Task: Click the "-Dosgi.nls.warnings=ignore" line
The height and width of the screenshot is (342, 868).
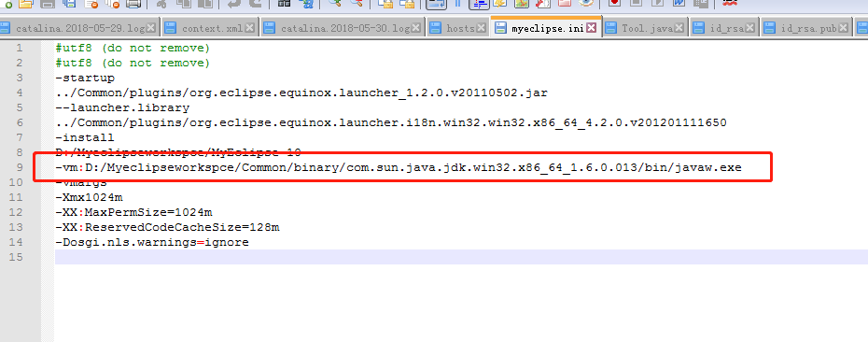Action: tap(152, 242)
